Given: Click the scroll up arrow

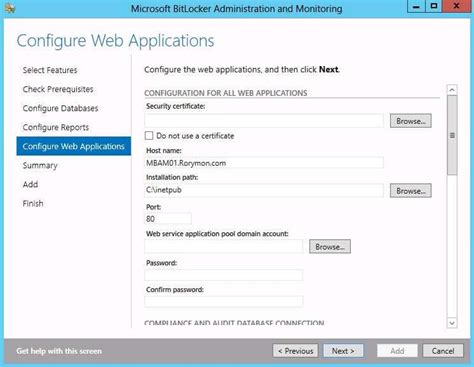Looking at the screenshot, I should tap(452, 90).
